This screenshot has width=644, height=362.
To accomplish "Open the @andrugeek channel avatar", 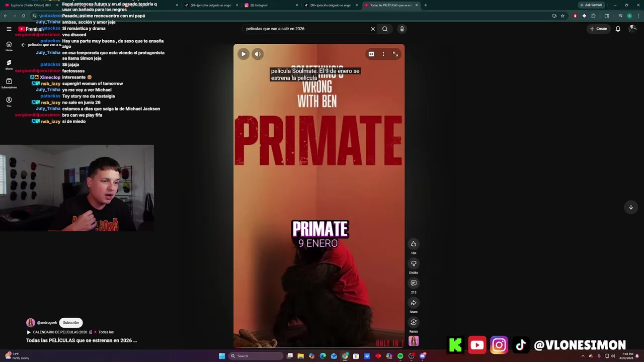I will (31, 323).
